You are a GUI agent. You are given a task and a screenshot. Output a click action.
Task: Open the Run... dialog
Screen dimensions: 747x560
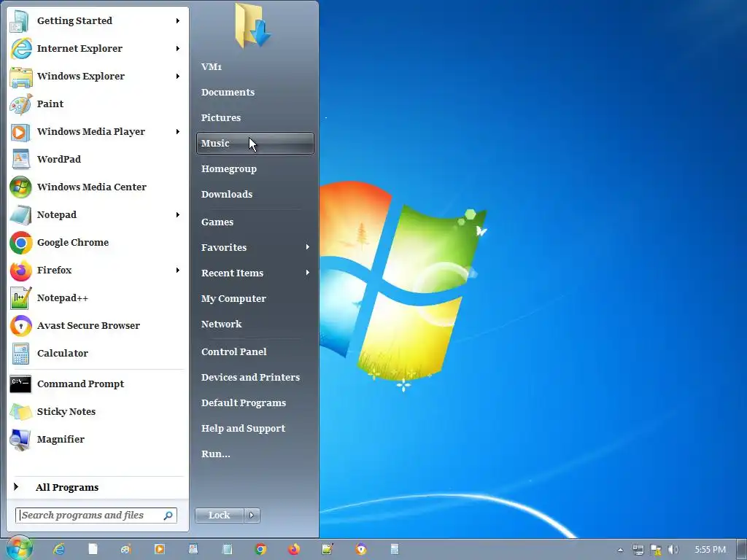(255, 454)
